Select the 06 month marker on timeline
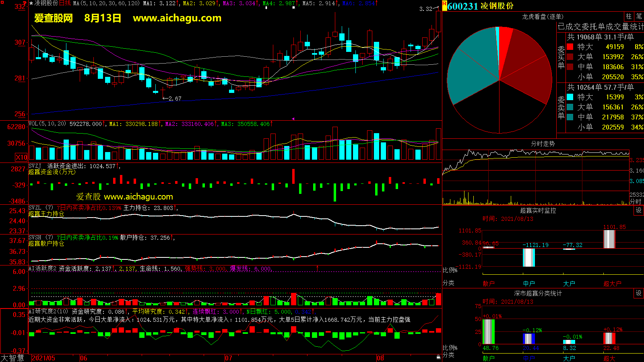Screen dimensions: 644x362 point(83,358)
